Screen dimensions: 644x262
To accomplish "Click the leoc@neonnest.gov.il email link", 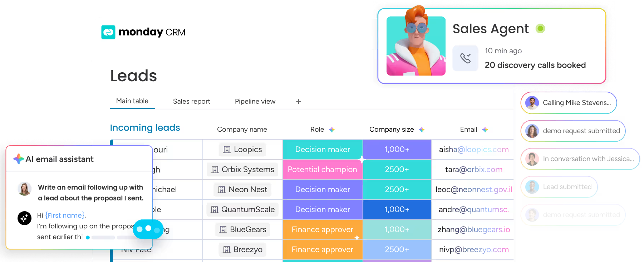I will (474, 190).
